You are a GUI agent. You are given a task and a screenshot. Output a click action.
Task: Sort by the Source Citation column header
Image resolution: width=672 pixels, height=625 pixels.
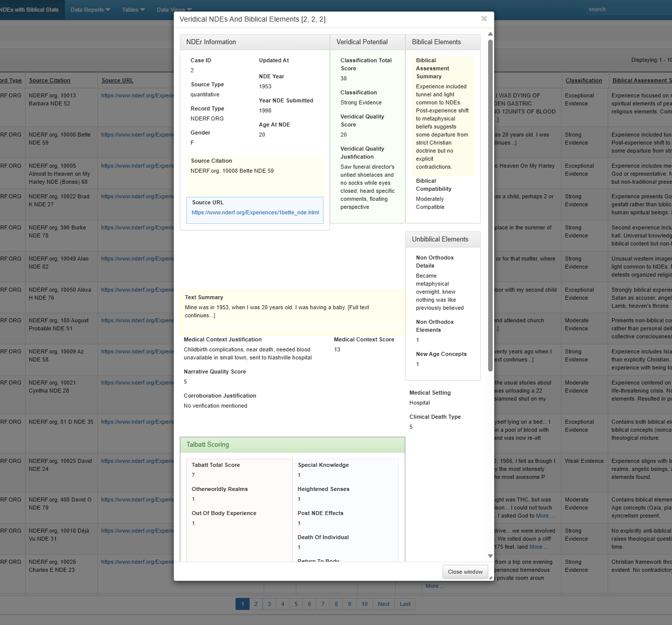click(x=50, y=80)
